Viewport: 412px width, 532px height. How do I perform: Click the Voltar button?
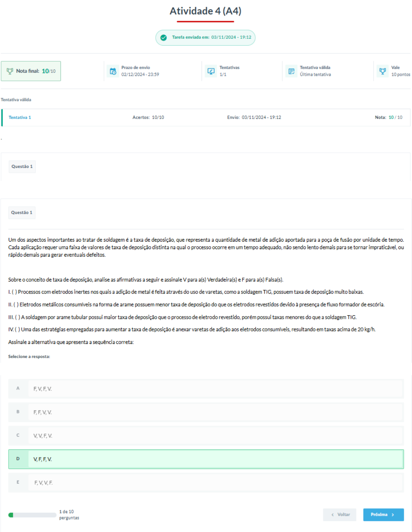click(340, 515)
